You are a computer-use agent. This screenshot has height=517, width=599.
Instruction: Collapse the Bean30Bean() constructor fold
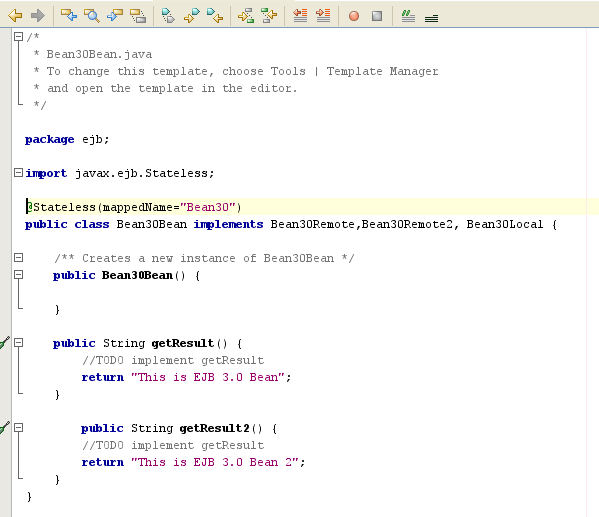[x=18, y=275]
